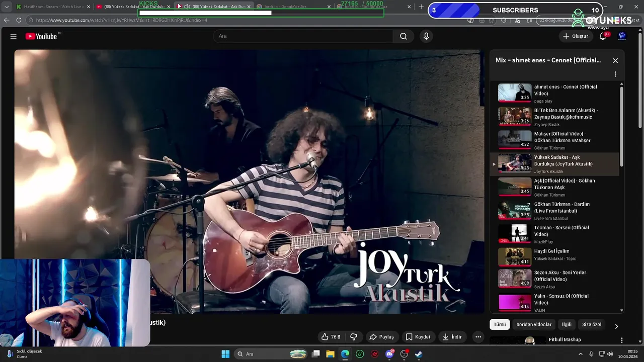Play ahmet enes - Cennet from playlist
The width and height of the screenshot is (644, 362).
point(554,94)
